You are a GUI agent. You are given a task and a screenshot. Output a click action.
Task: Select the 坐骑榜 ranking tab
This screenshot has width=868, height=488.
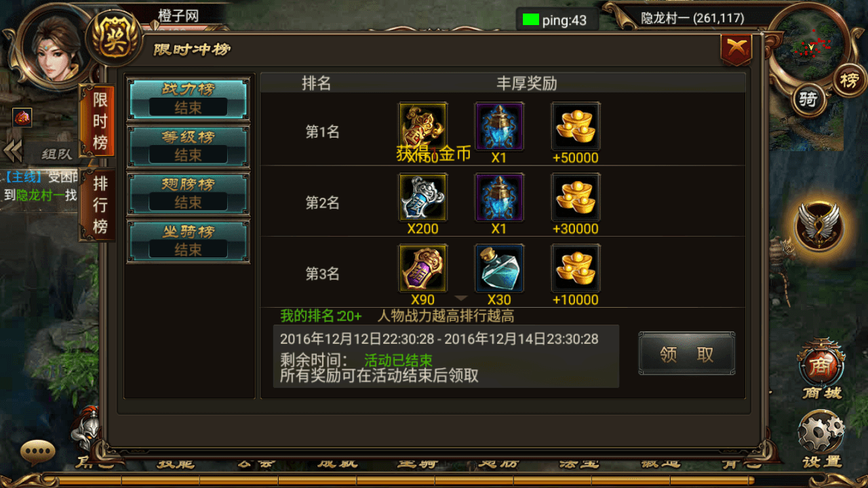coord(188,241)
